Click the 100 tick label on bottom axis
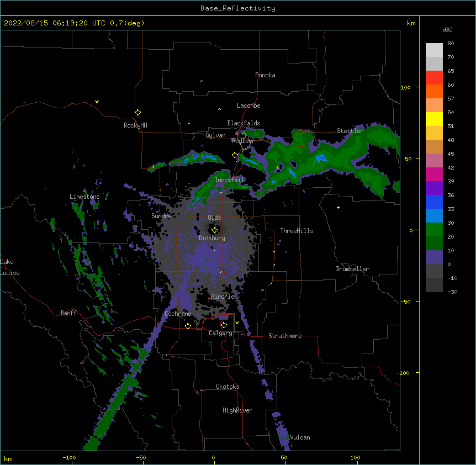Image resolution: width=476 pixels, height=465 pixels. [355, 457]
